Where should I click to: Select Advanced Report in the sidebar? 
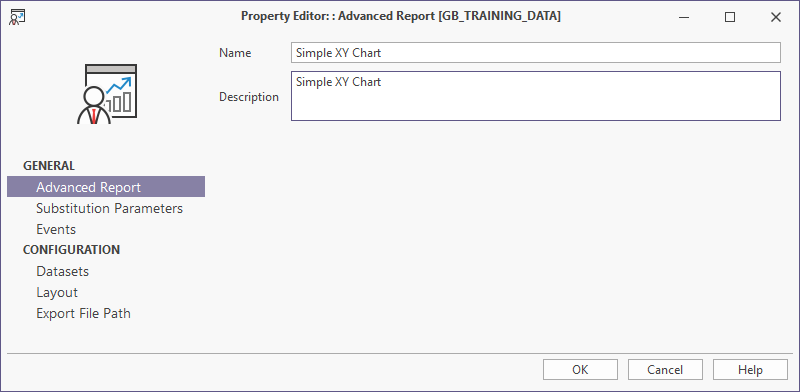point(106,187)
